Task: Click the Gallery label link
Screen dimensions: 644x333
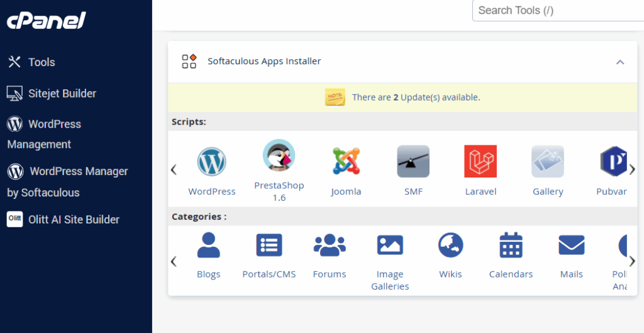Action: (x=548, y=191)
